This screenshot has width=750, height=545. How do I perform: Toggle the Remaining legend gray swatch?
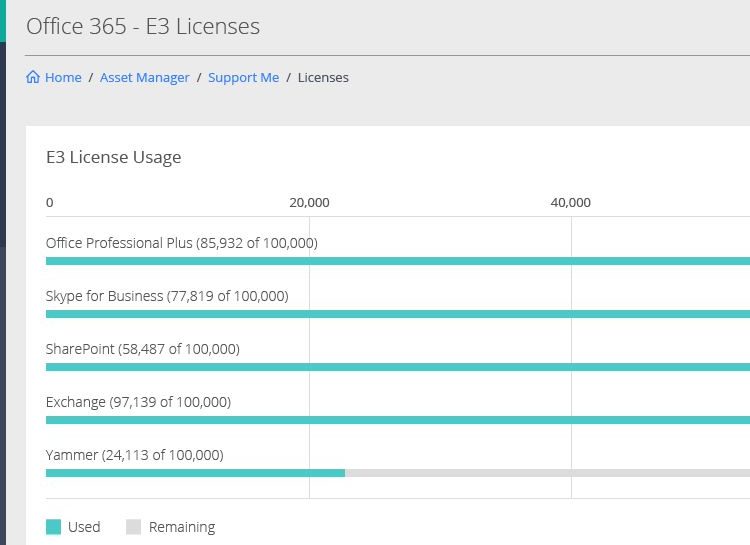pos(133,527)
